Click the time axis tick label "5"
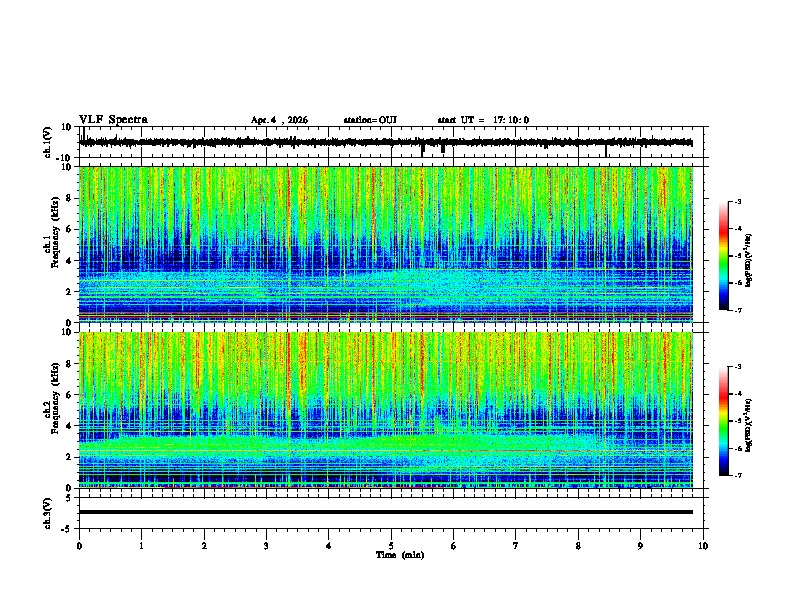Image resolution: width=792 pixels, height=612 pixels. pyautogui.click(x=391, y=546)
